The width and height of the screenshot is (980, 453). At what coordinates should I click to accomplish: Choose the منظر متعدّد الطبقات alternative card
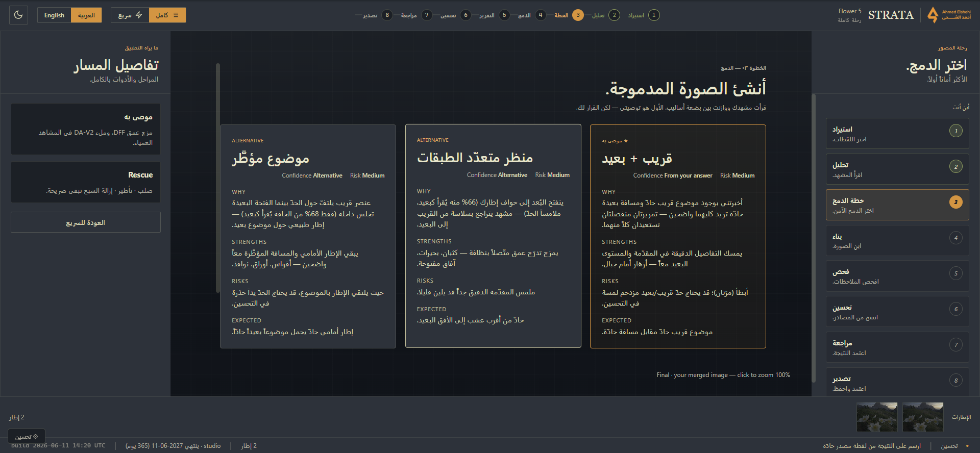(x=493, y=236)
